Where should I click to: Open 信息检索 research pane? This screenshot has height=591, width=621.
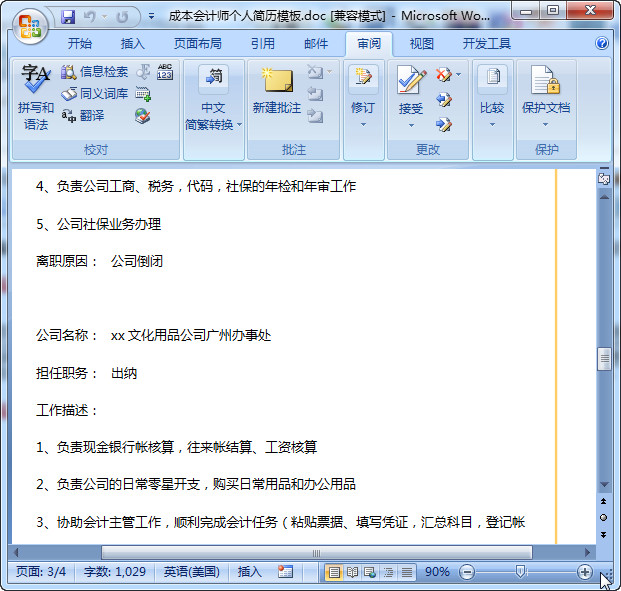pyautogui.click(x=94, y=72)
